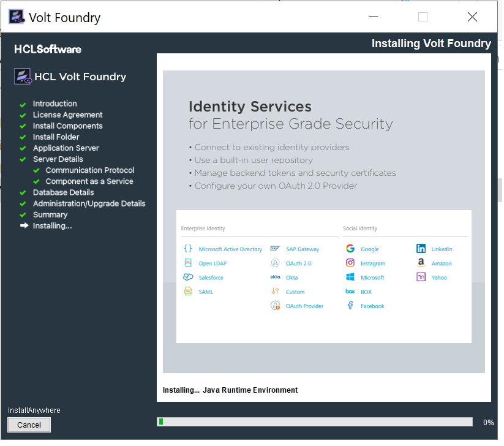
Task: Select the Introduction step
Action: pos(55,104)
